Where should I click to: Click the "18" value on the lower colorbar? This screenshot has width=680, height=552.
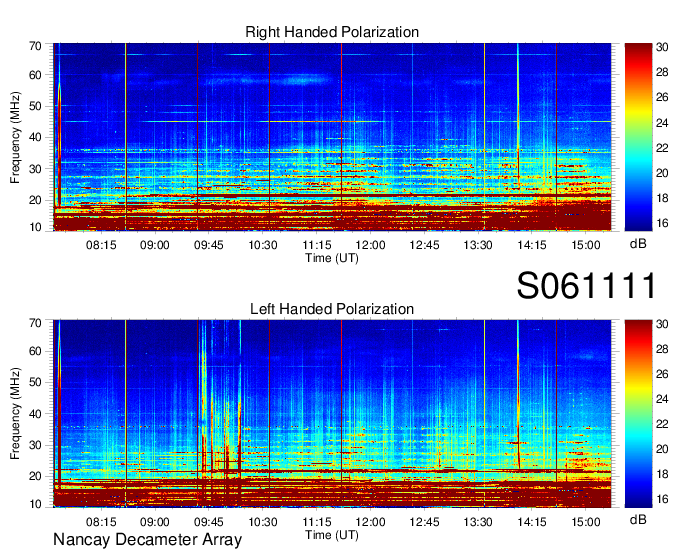pos(662,474)
